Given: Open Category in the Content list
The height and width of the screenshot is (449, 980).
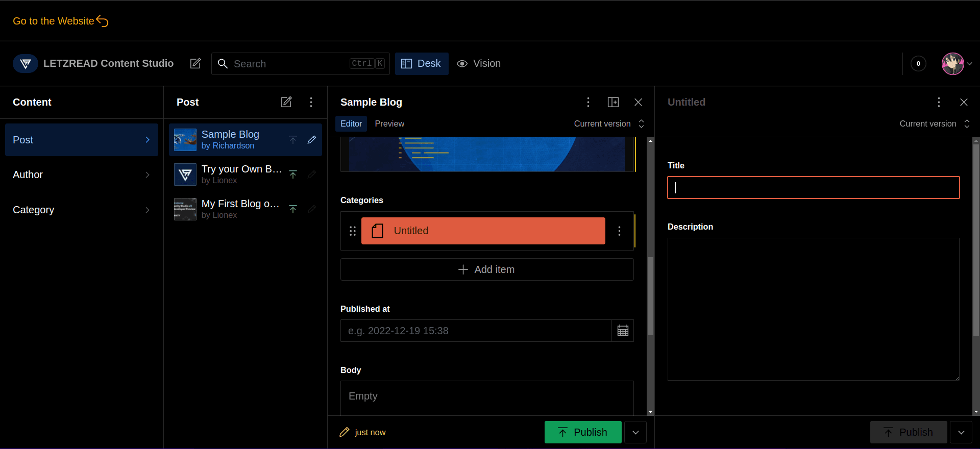Looking at the screenshot, I should (x=82, y=210).
